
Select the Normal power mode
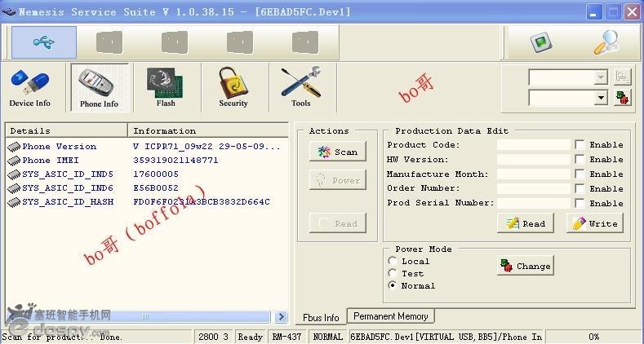393,285
